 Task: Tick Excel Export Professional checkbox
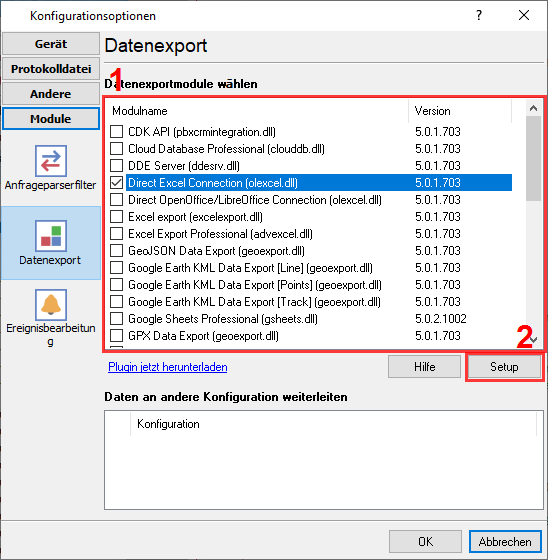(x=116, y=234)
